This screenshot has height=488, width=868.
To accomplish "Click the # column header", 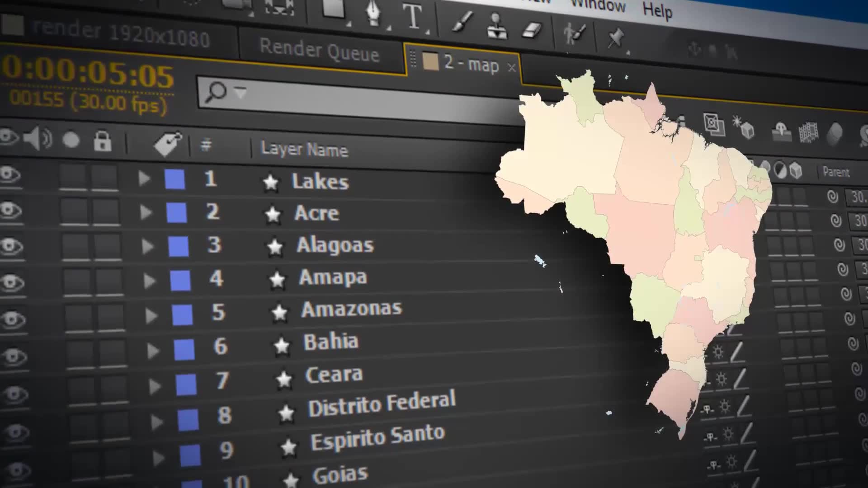I will 206,145.
